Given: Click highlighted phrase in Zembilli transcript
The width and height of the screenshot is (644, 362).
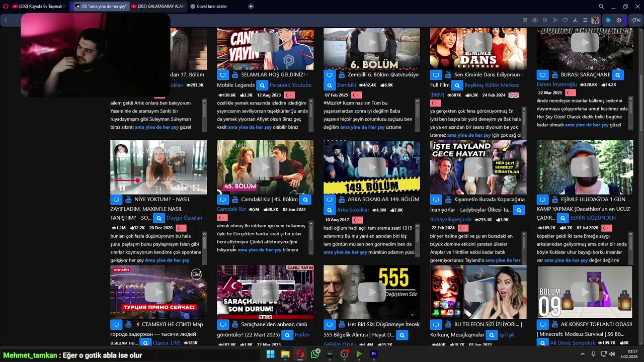Looking at the screenshot, I should 362,127.
